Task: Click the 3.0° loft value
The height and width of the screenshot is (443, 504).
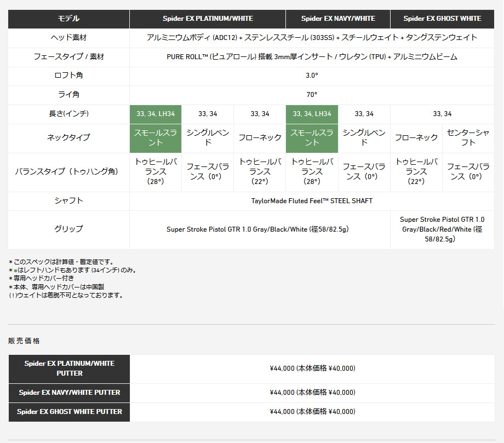Action: click(x=312, y=76)
